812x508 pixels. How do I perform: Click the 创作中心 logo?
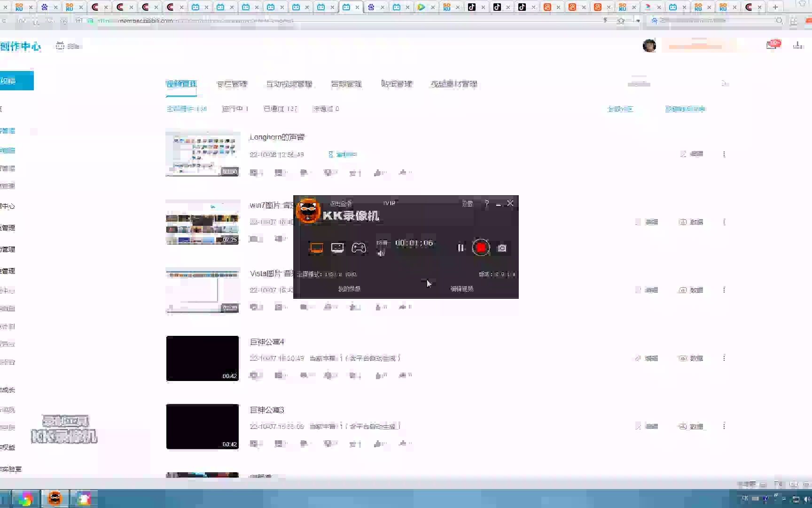pos(21,46)
